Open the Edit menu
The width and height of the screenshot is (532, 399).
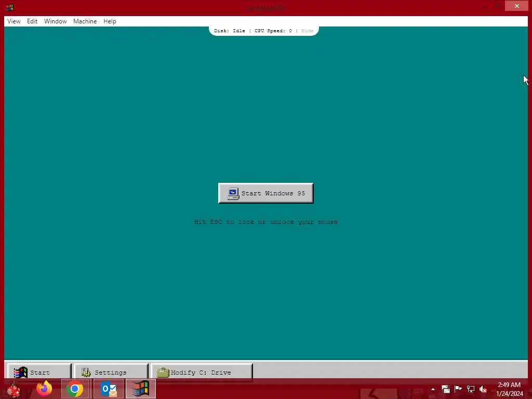coord(32,21)
